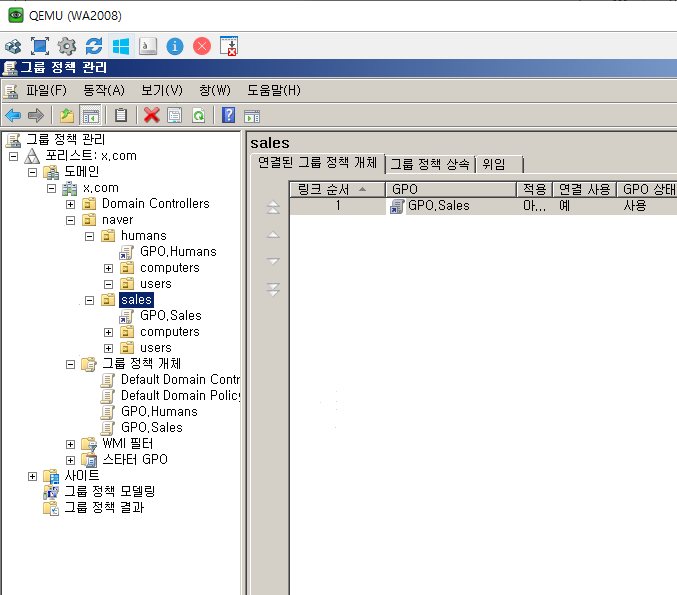Click the clipboard paste toolbar icon
Viewport: 677px width, 595px height.
point(121,115)
